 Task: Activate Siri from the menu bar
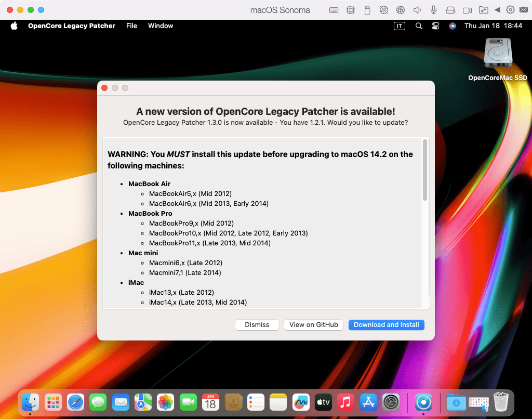[x=453, y=26]
